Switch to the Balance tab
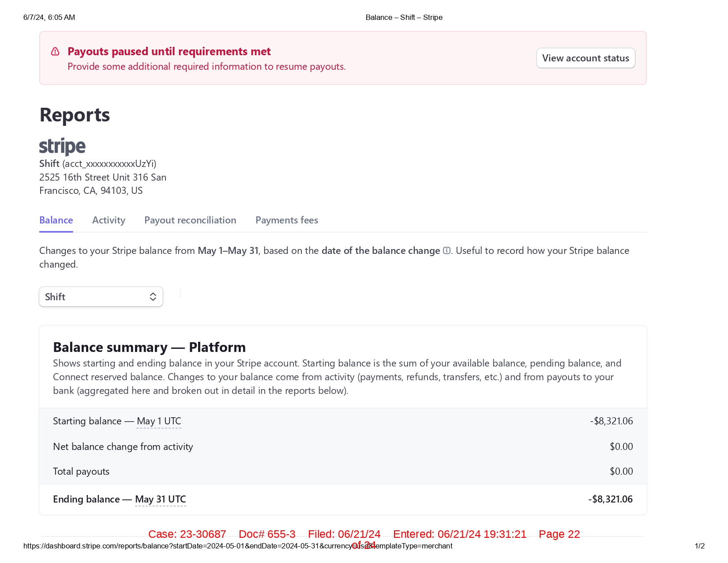Image resolution: width=728 pixels, height=563 pixels. [x=56, y=220]
